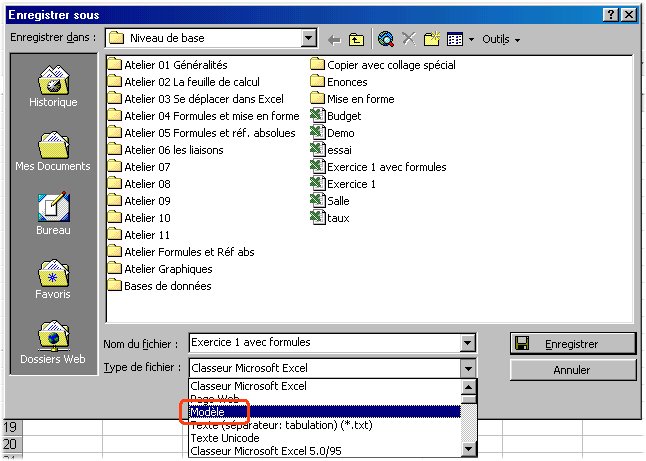
Task: Select the essai Excel file
Action: click(x=331, y=150)
